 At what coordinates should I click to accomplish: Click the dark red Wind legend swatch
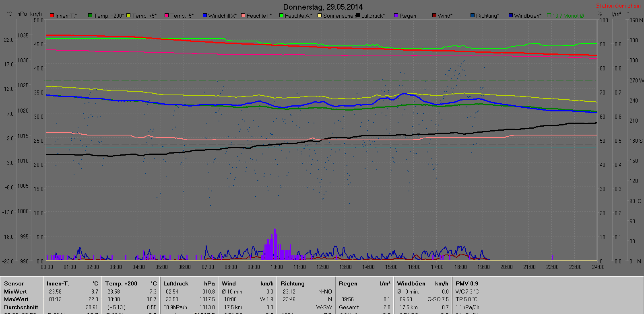(x=434, y=16)
